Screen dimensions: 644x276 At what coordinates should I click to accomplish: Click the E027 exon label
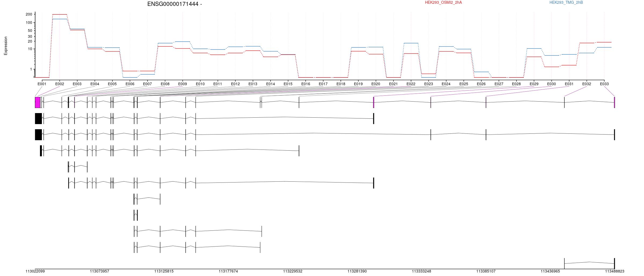(499, 84)
